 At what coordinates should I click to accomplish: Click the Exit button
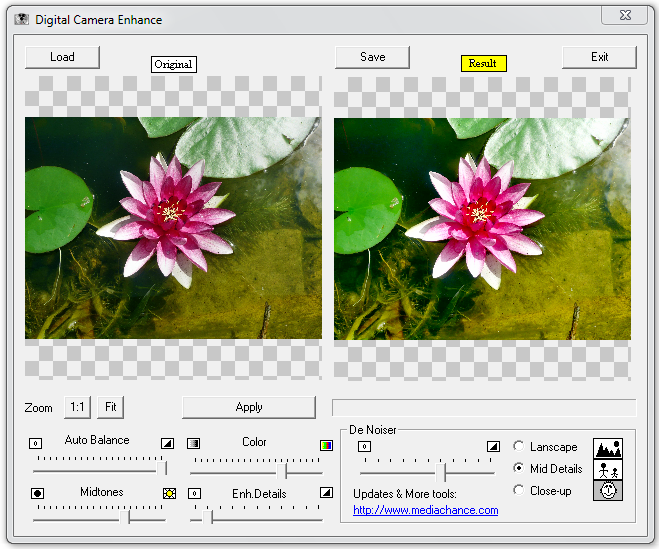click(599, 57)
